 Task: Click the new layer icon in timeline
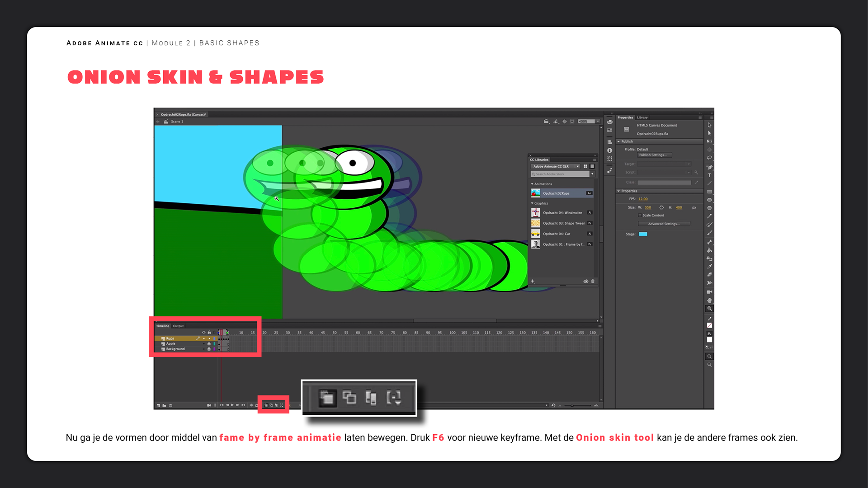(x=158, y=405)
